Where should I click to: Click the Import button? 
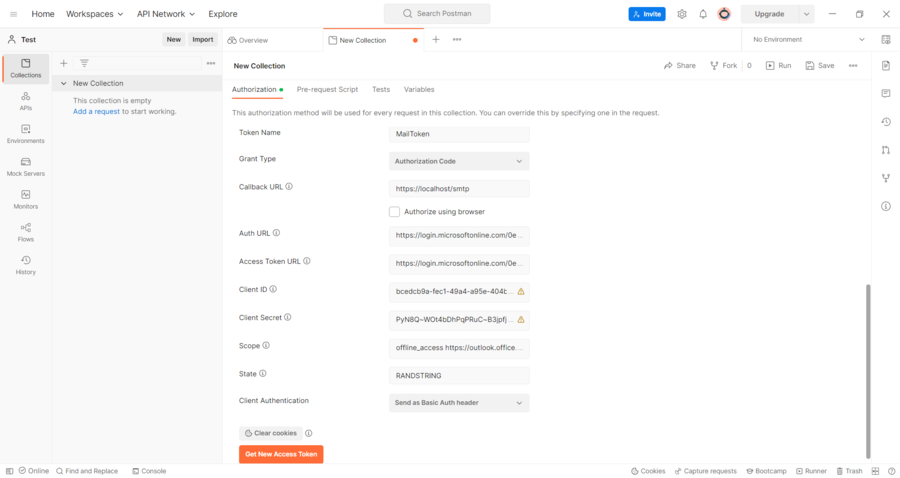203,40
